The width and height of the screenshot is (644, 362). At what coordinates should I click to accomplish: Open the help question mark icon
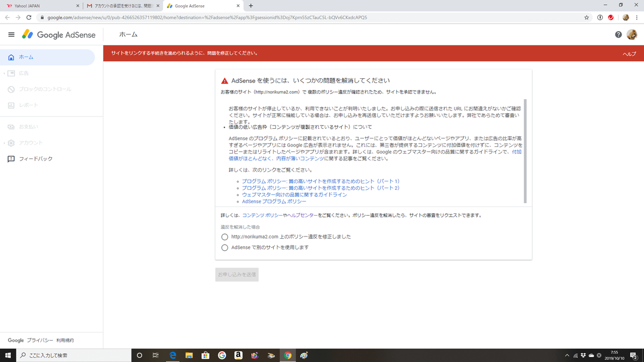(618, 34)
